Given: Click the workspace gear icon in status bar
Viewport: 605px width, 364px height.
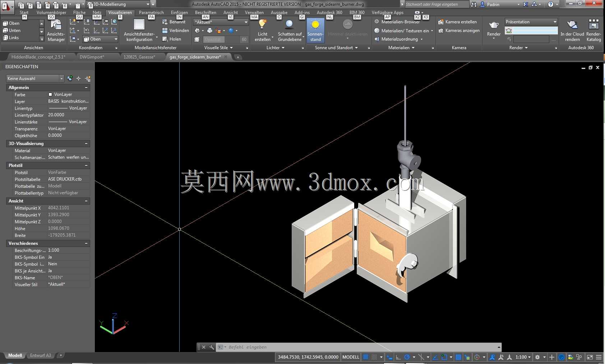Looking at the screenshot, I should [x=537, y=357].
